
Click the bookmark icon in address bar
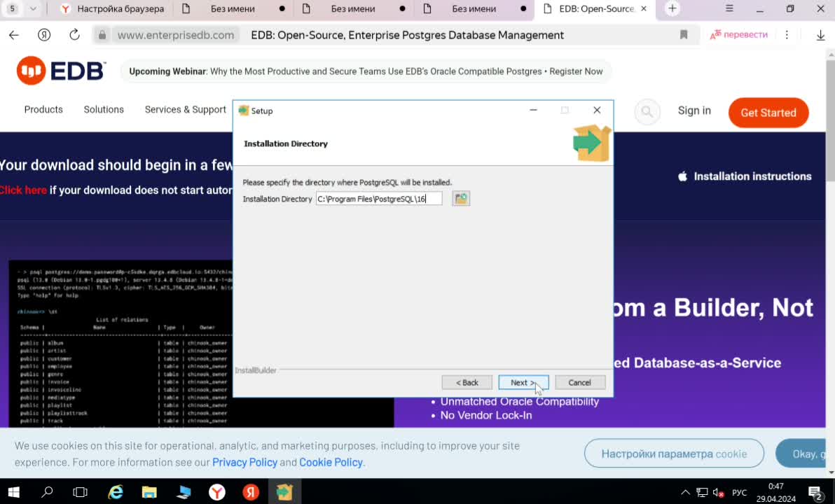684,34
